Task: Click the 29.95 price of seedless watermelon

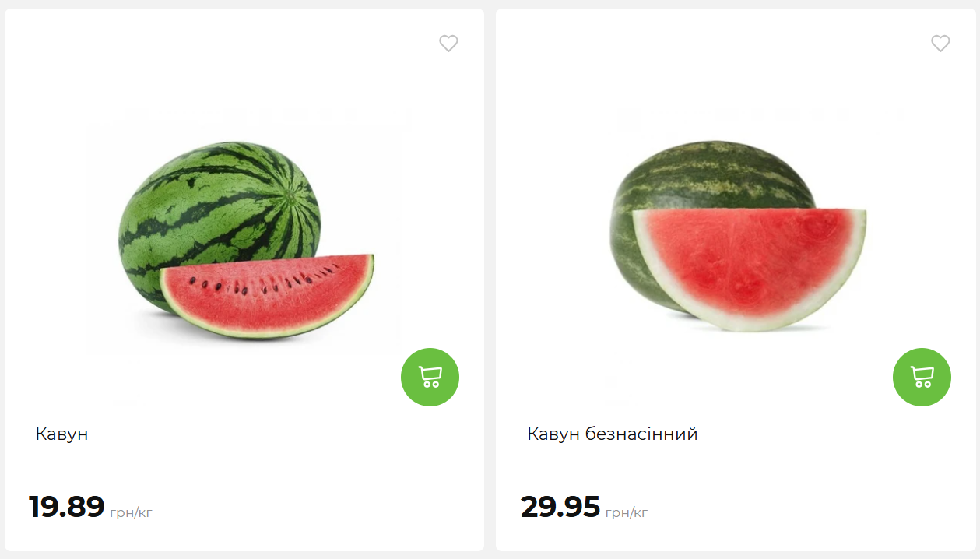Action: 560,507
